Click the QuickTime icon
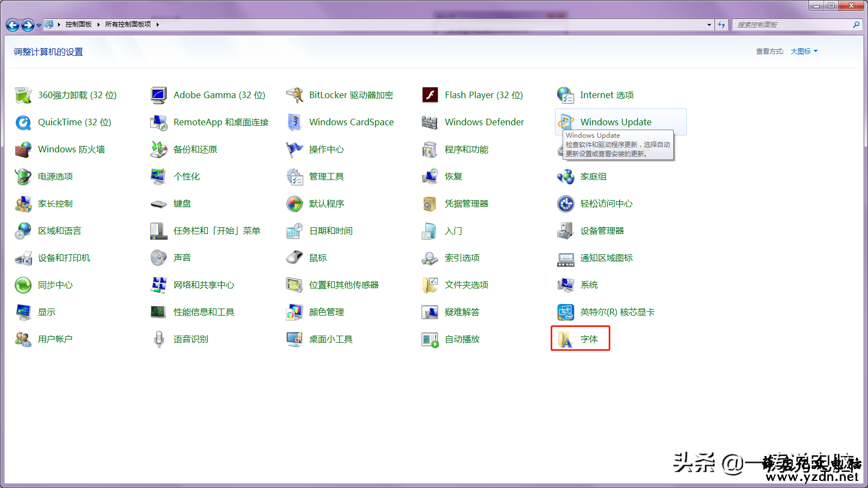868x488 pixels. (x=23, y=122)
